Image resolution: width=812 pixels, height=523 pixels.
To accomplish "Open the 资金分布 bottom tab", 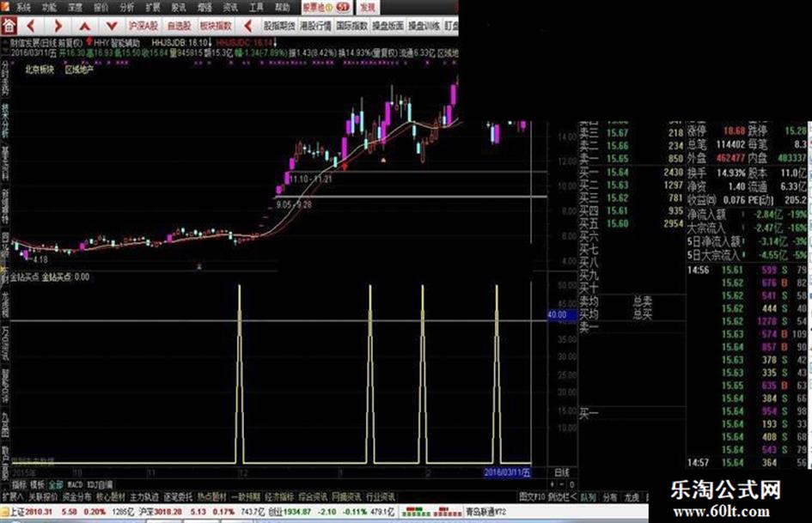I will tap(76, 497).
